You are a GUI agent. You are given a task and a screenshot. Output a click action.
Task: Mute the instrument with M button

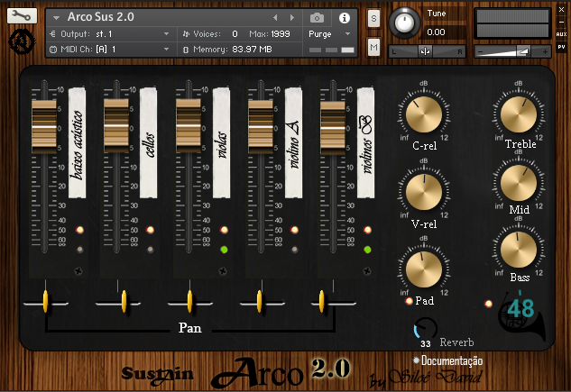(373, 46)
